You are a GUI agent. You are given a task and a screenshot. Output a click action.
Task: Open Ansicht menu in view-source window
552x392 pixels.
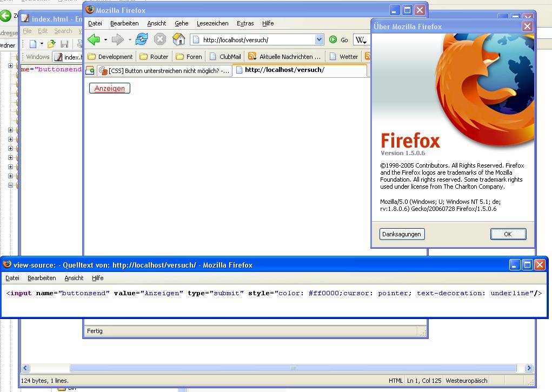click(x=74, y=278)
